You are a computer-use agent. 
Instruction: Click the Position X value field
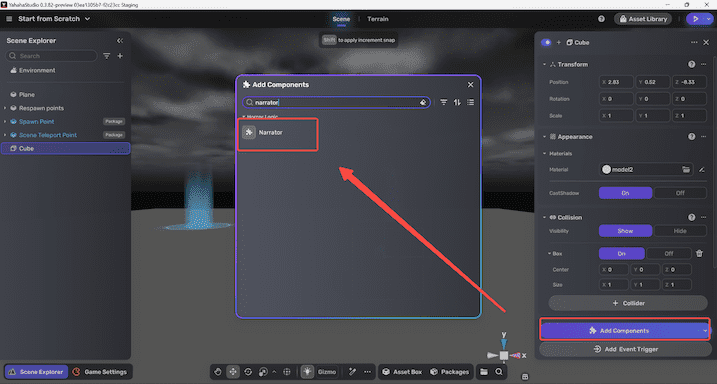[x=616, y=82]
